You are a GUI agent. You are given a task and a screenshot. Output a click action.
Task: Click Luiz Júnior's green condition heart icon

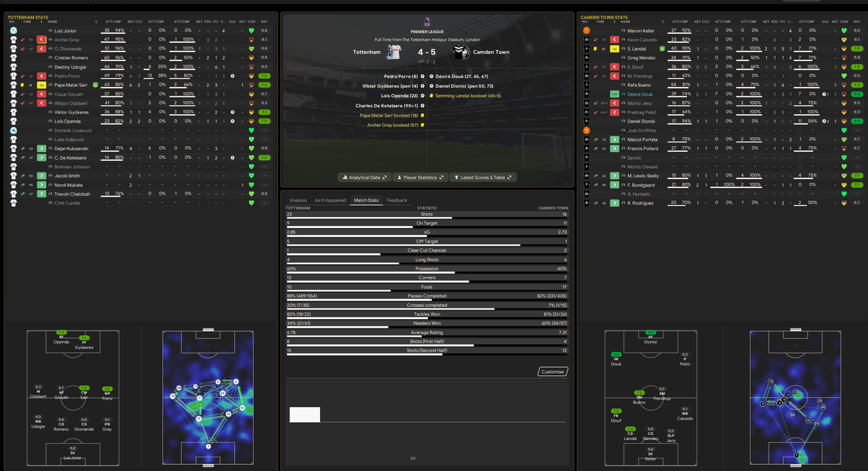pos(252,31)
